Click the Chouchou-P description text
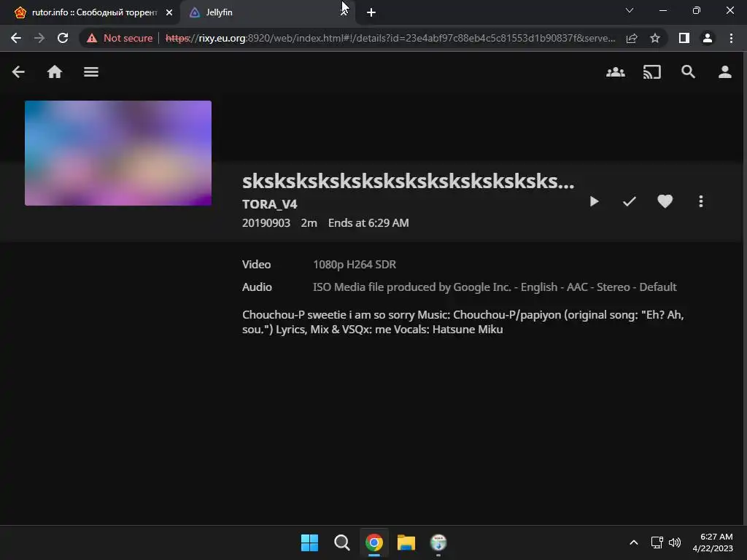The image size is (747, 560). (x=463, y=322)
